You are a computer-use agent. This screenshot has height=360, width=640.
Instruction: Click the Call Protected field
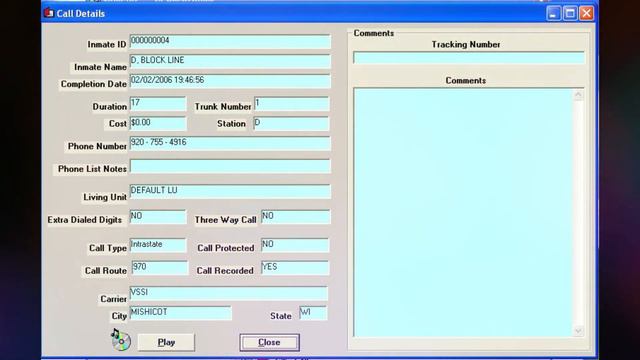(x=295, y=245)
